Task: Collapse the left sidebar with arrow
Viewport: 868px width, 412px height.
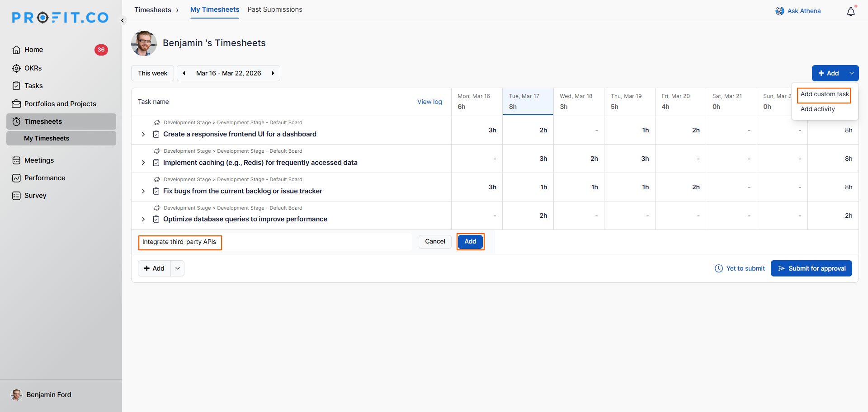Action: tap(123, 20)
